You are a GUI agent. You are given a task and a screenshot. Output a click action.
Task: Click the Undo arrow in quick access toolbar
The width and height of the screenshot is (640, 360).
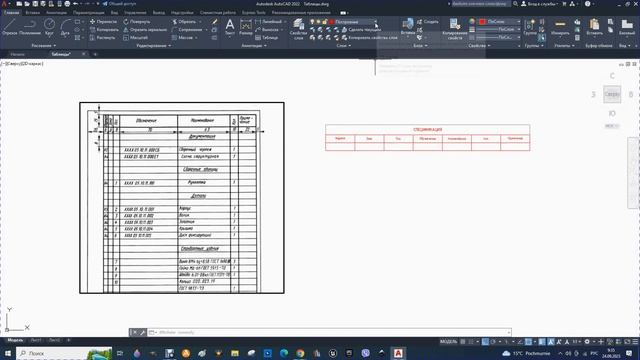point(76,4)
